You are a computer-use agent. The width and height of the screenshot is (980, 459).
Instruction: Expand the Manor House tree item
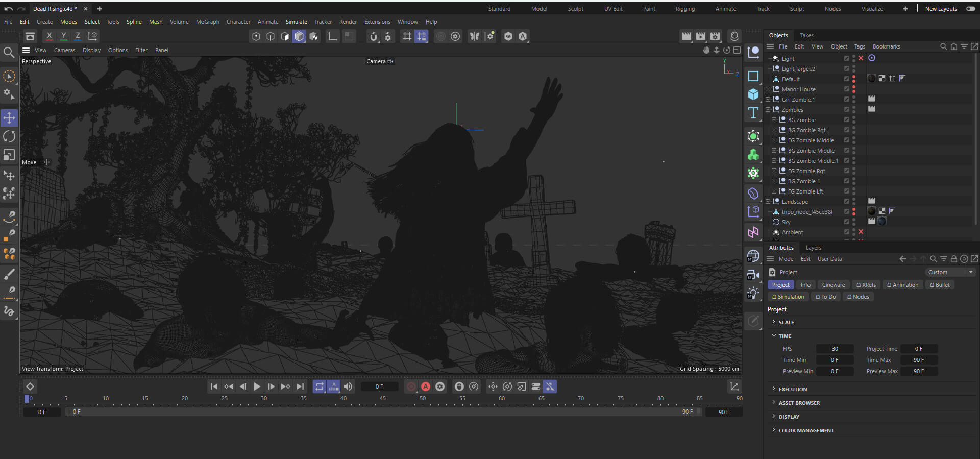pos(768,89)
